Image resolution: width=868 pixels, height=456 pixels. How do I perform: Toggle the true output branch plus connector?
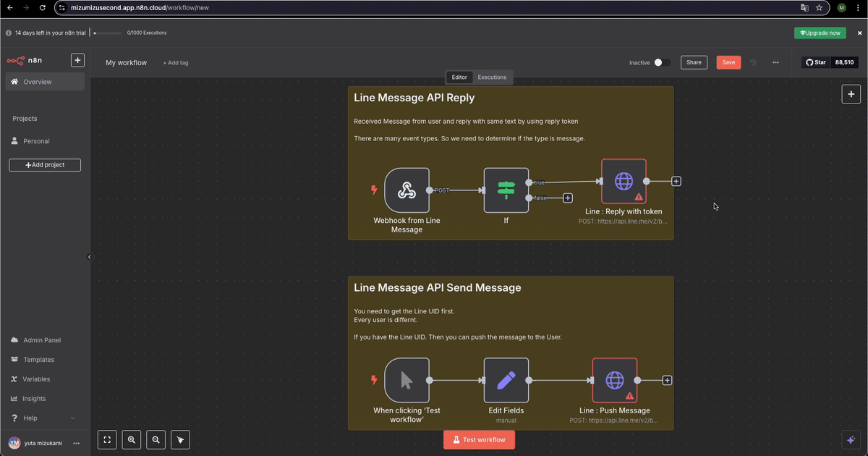pyautogui.click(x=676, y=181)
